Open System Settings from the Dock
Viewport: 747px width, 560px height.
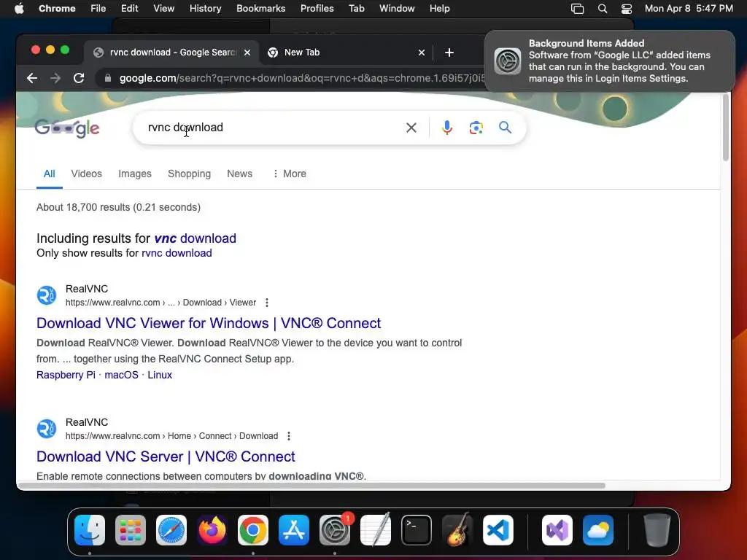335,530
